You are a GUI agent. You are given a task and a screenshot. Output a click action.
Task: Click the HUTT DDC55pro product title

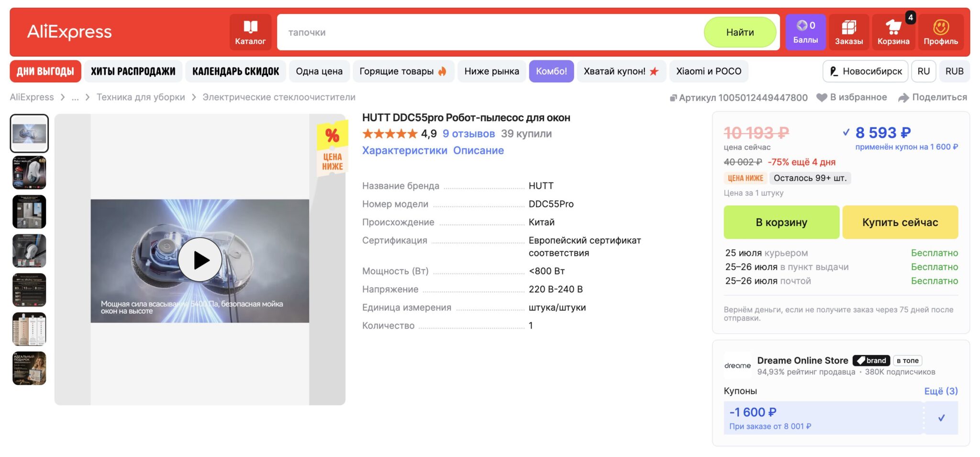tap(466, 118)
